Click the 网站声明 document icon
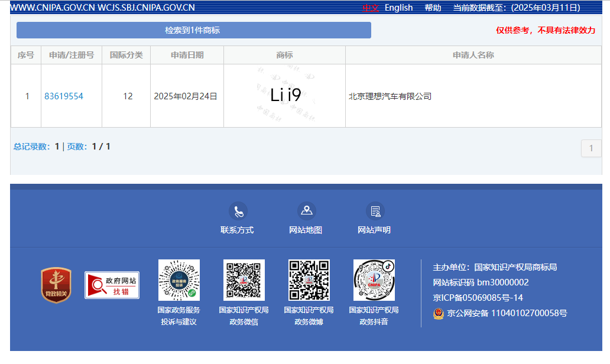Image resolution: width=610 pixels, height=364 pixels. (375, 211)
